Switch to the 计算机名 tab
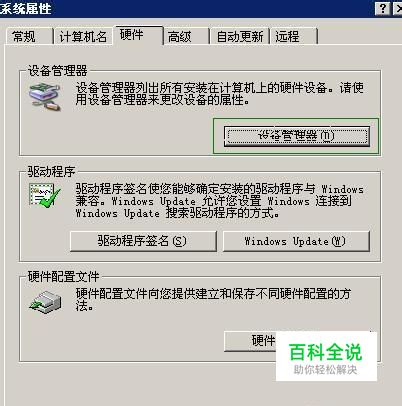402x406 pixels. (83, 36)
